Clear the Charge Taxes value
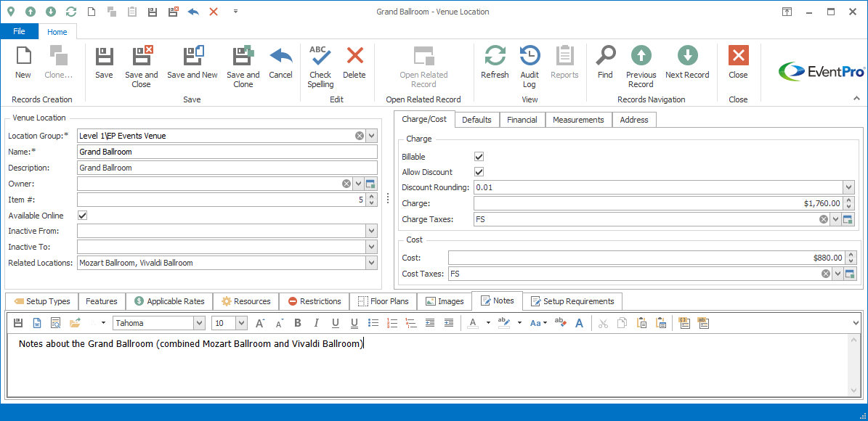This screenshot has width=868, height=421. tap(824, 220)
